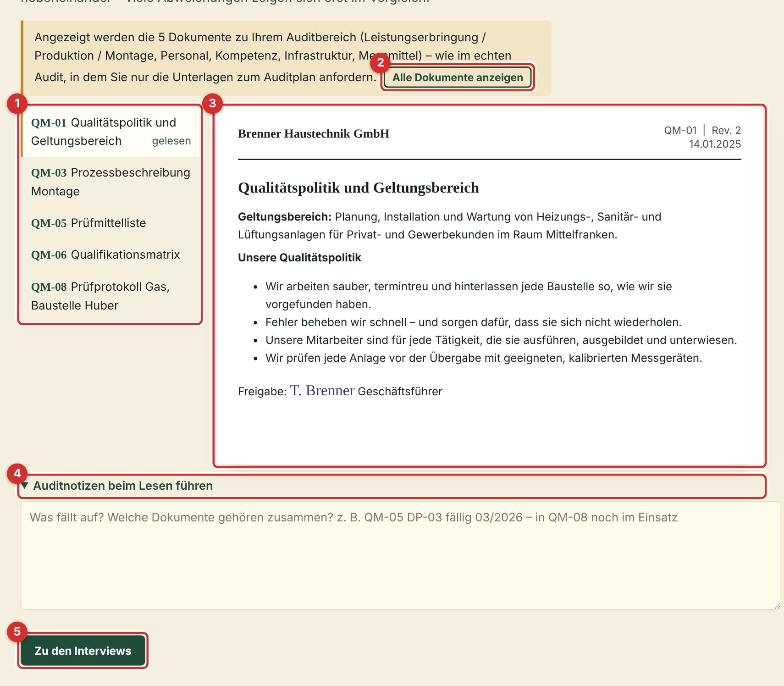Click the document heading Qualitätspolitik und Geltungsbereich
784x686 pixels.
[359, 188]
